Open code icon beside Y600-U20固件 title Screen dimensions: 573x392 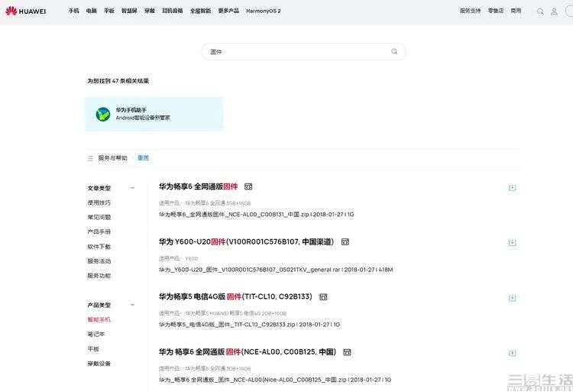click(345, 242)
